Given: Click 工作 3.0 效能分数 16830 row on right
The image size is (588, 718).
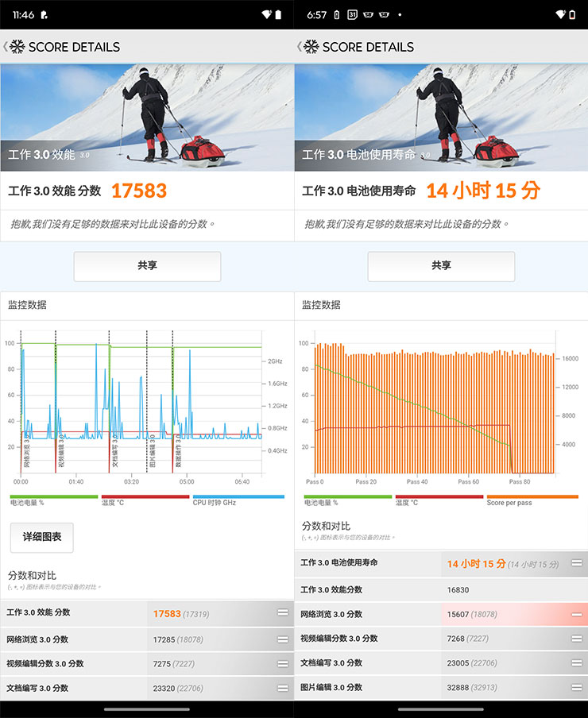Looking at the screenshot, I should 441,590.
